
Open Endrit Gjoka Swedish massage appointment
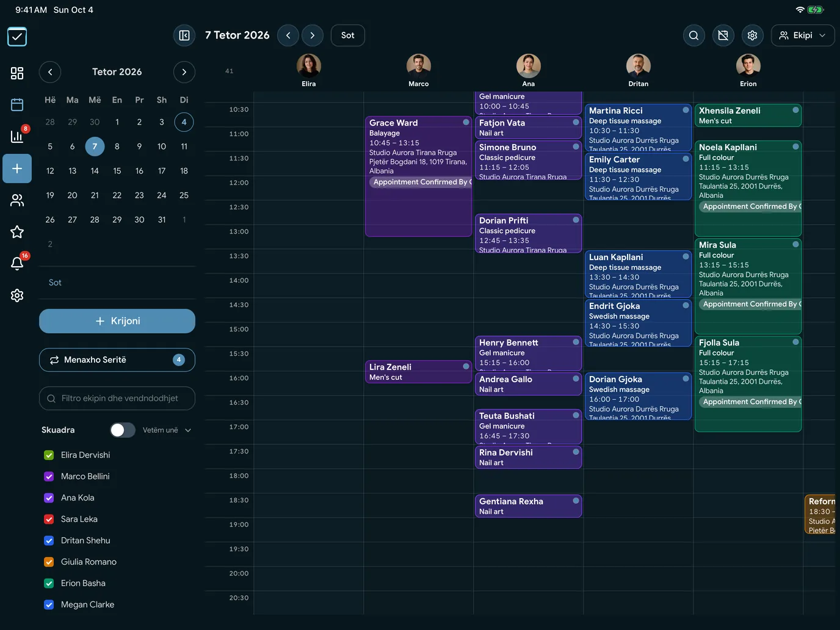tap(639, 323)
